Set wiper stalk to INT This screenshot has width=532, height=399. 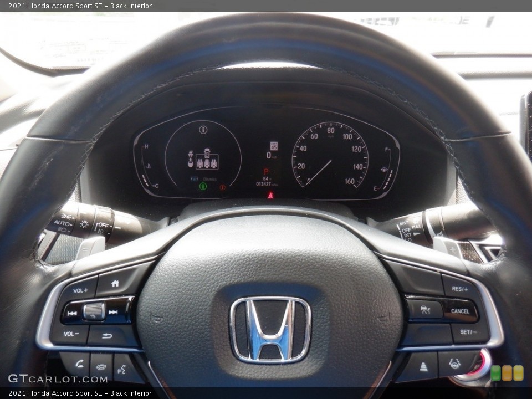[x=408, y=235]
